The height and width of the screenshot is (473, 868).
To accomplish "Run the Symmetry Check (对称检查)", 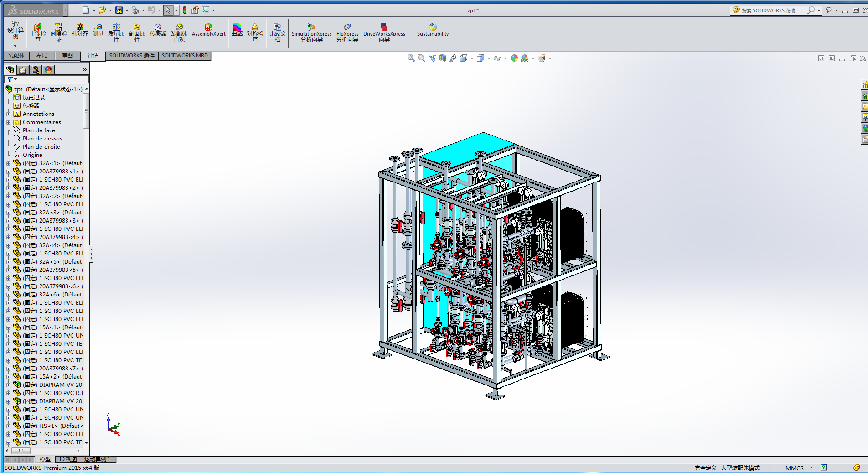I will 255,33.
